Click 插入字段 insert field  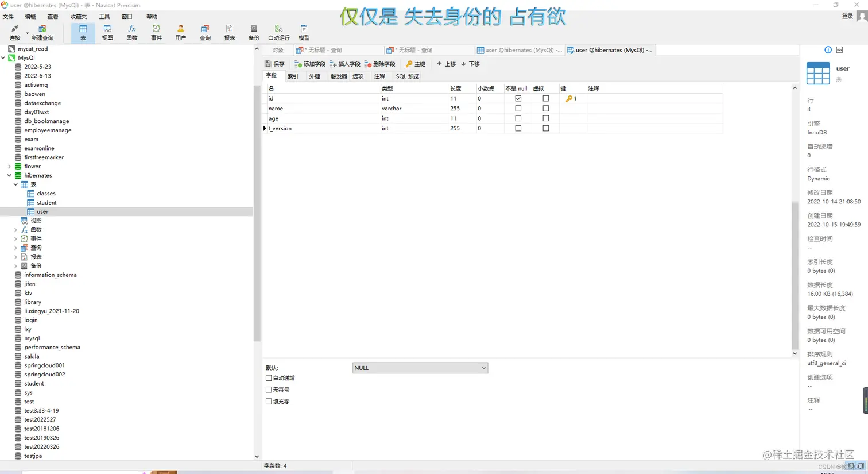coord(345,64)
